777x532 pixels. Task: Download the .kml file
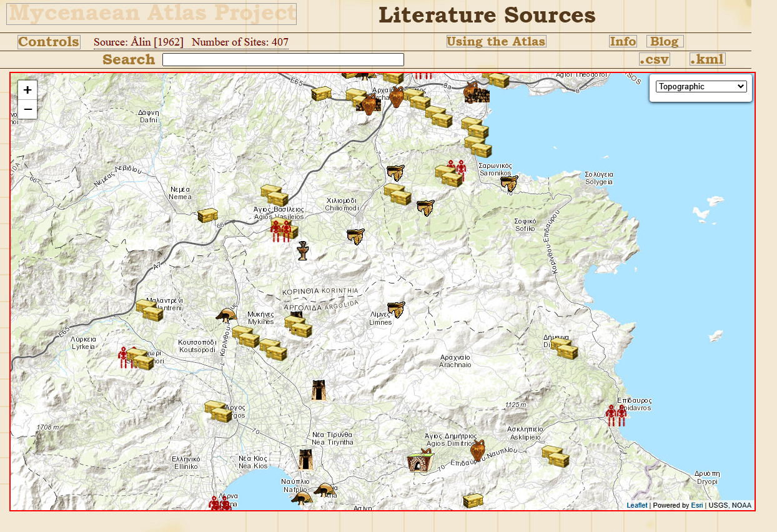point(707,59)
